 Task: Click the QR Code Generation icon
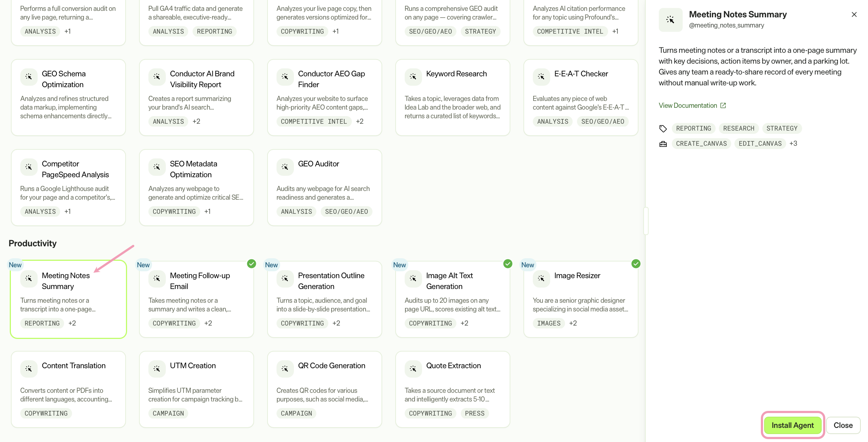click(x=285, y=369)
